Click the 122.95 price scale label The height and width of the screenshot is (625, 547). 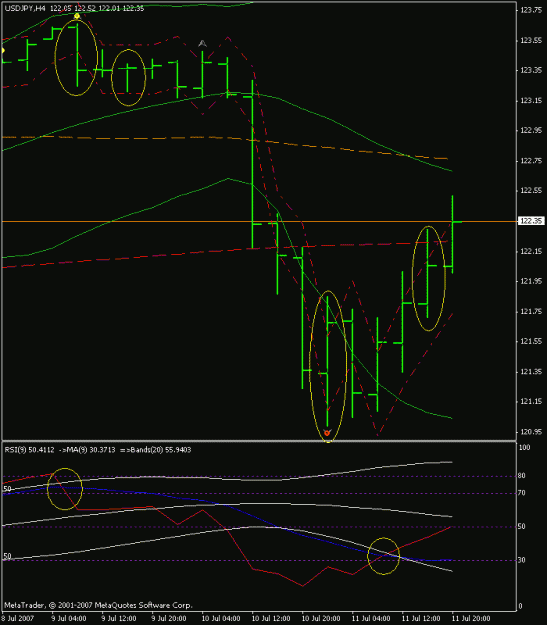tap(531, 130)
